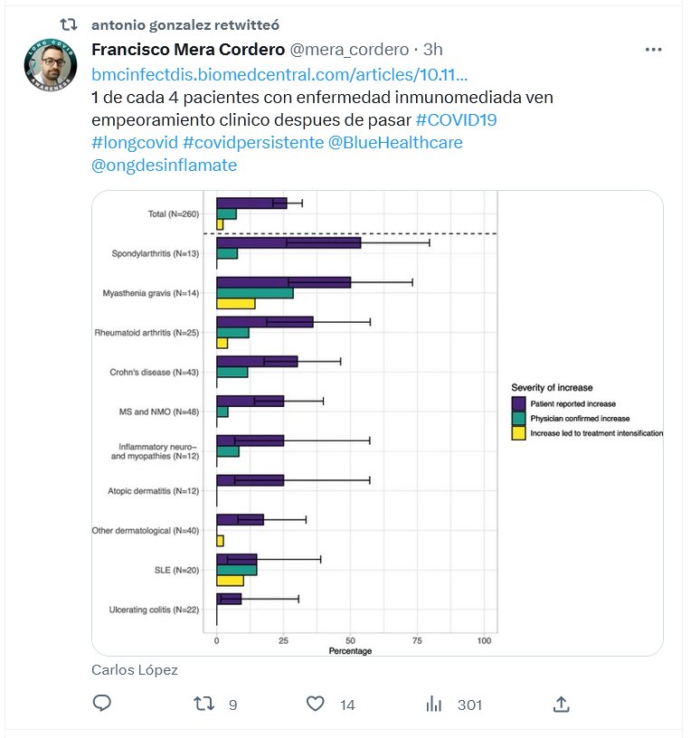Image resolution: width=700 pixels, height=738 pixels.
Task: Open the three-dot more options menu
Action: click(x=653, y=49)
